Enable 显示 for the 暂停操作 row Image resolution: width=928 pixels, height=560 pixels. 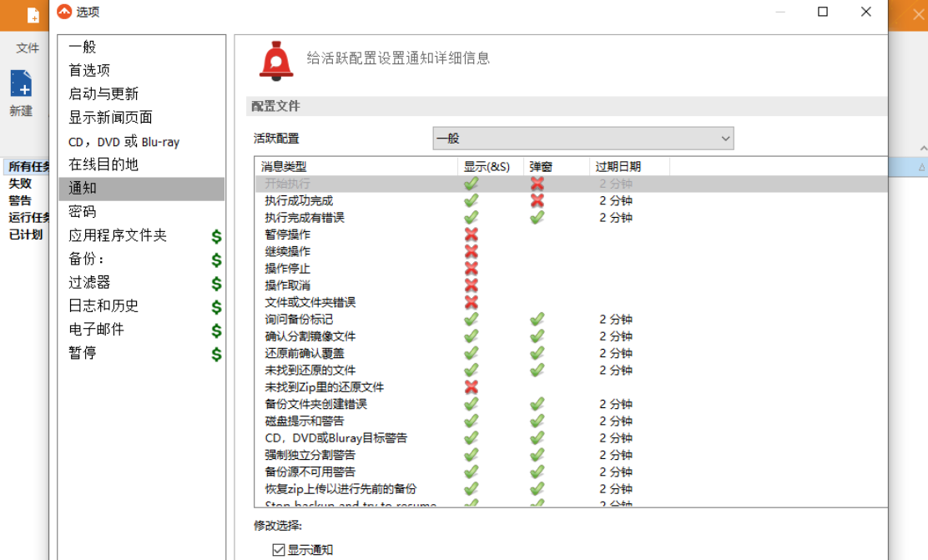(472, 235)
